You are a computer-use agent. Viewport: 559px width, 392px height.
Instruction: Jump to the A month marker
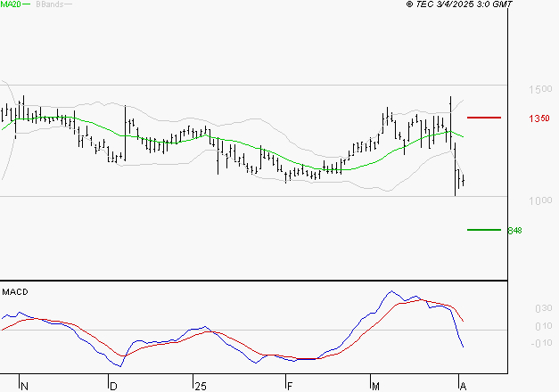click(462, 386)
